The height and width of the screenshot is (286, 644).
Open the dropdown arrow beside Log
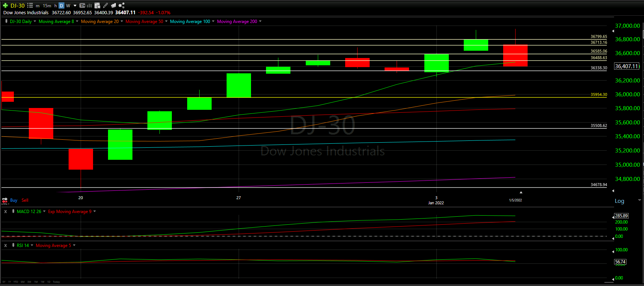639,200
